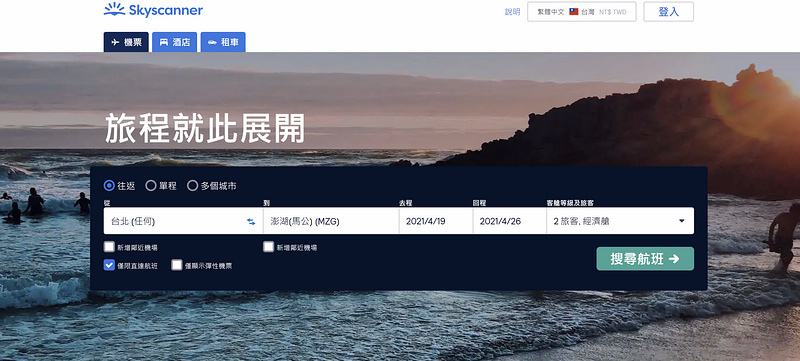Enable 新增鄰近機場 under destination field
Image resolution: width=800 pixels, height=361 pixels.
tap(269, 247)
